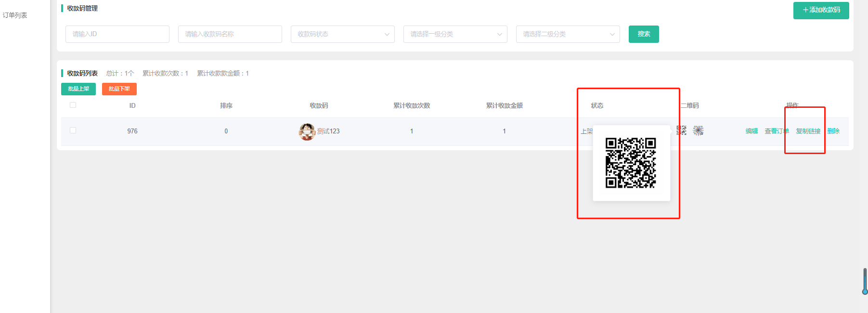
Task: Open 订单列表 in the left sidebar
Action: point(15,15)
